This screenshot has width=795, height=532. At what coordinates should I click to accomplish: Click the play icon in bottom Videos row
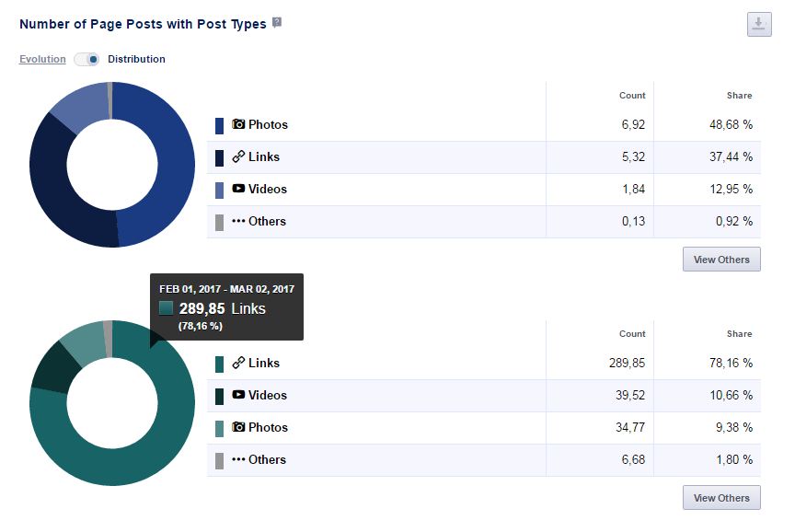[x=238, y=395]
